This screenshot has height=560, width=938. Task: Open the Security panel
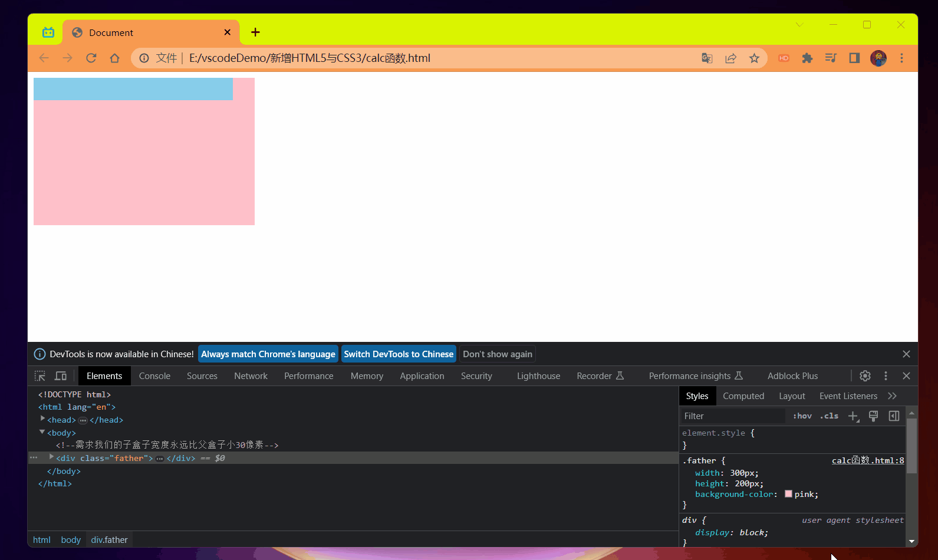click(x=476, y=375)
